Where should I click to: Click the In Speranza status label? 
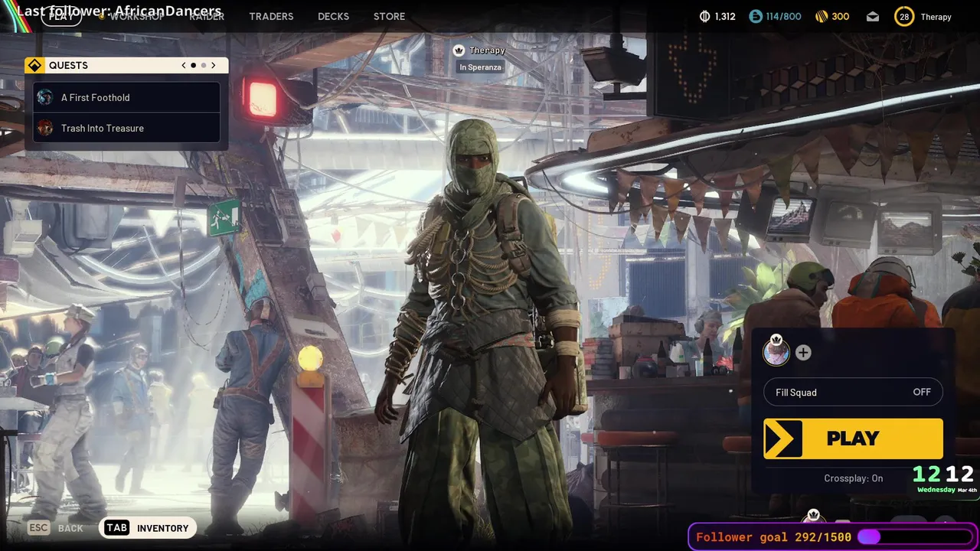point(480,67)
